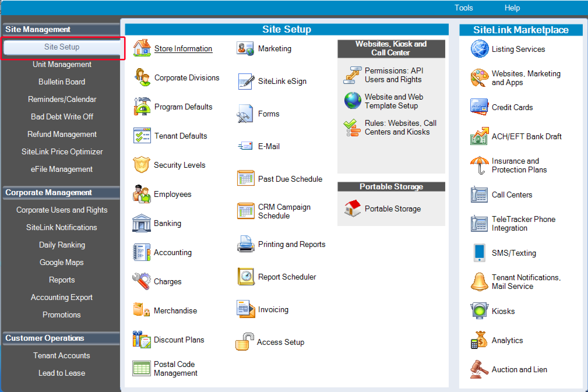Go to Unit Management
This screenshot has width=588, height=392.
62,64
